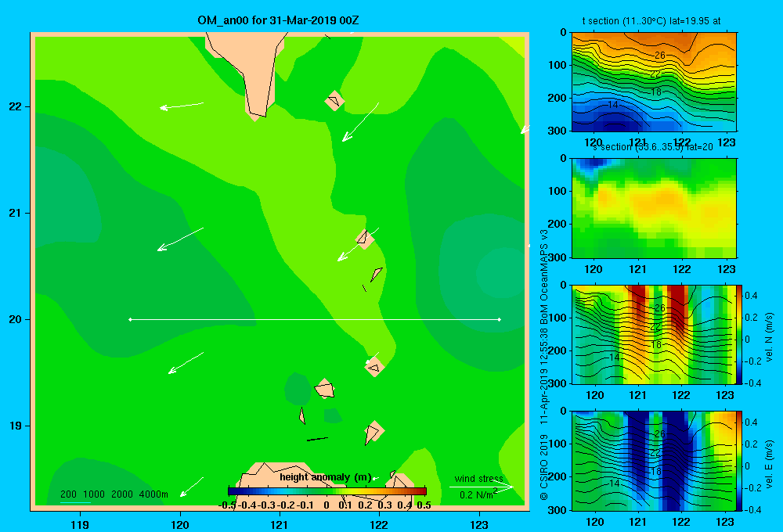Click the wind arrow near 19.5N 120E
This screenshot has width=783, height=532.
coord(186,363)
